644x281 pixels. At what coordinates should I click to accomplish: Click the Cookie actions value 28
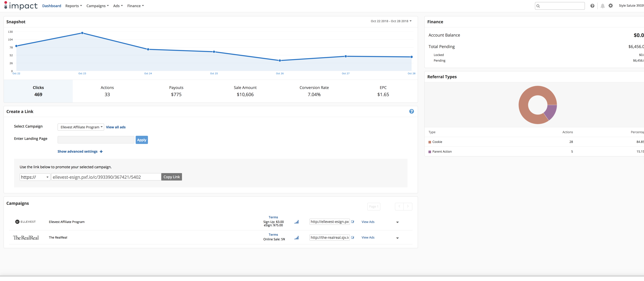pos(571,142)
